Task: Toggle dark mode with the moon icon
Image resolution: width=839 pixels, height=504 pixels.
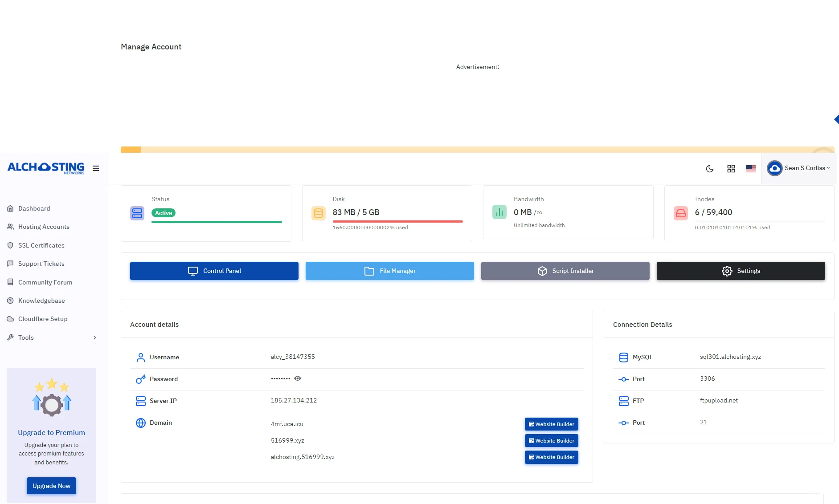Action: pyautogui.click(x=710, y=169)
